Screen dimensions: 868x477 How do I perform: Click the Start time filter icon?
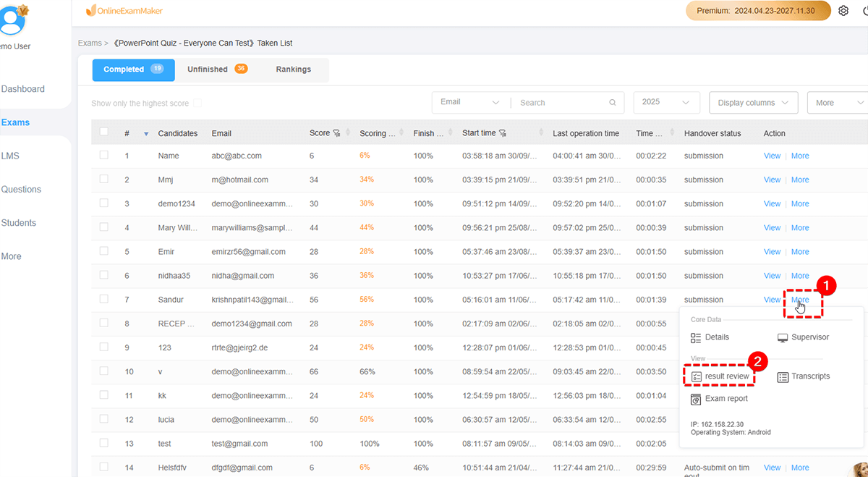click(x=503, y=133)
